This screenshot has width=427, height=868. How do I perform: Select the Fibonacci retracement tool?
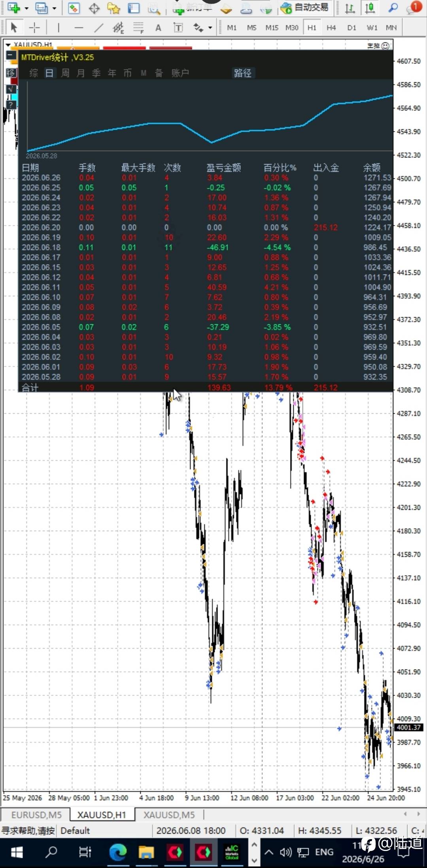point(138,28)
